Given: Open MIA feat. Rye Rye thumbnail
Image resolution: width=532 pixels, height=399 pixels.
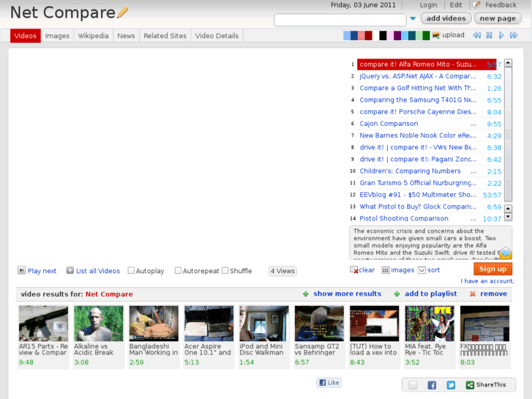Looking at the screenshot, I should 430,324.
